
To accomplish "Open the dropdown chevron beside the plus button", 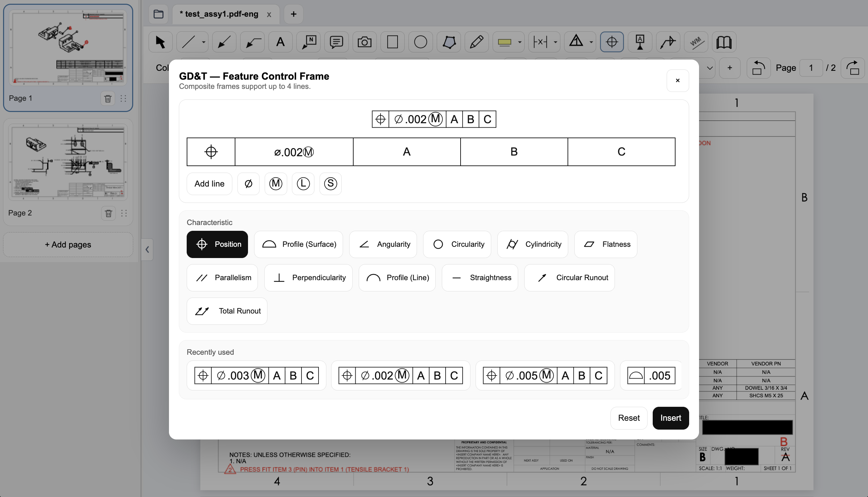I will [x=710, y=68].
